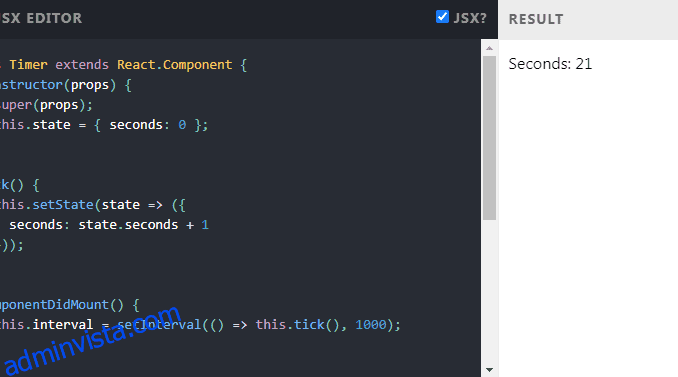Click the RESULT panel header
This screenshot has width=678, height=377.
[536, 19]
